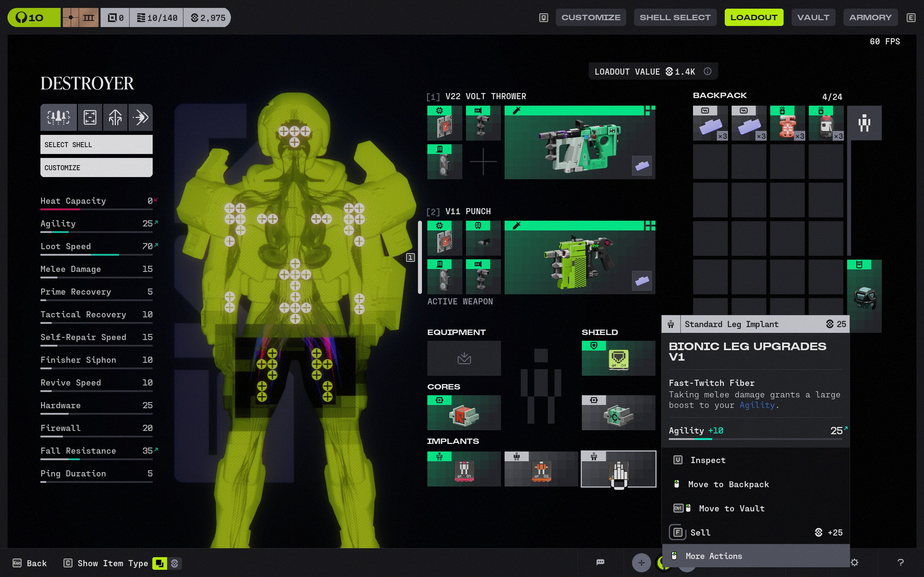Click the empty plus mod slot
Viewport: 924px width, 577px height.
(x=483, y=162)
